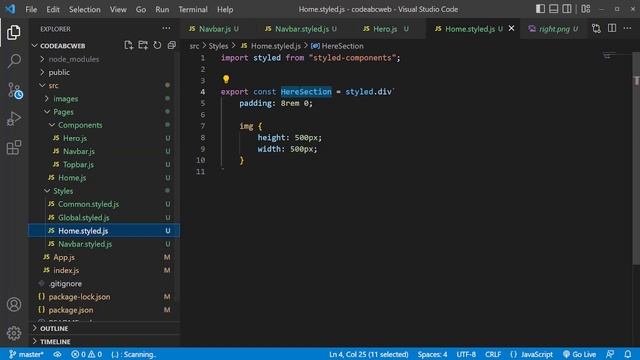Screen dimensions: 640x360
Task: Open the File menu
Action: (31, 9)
